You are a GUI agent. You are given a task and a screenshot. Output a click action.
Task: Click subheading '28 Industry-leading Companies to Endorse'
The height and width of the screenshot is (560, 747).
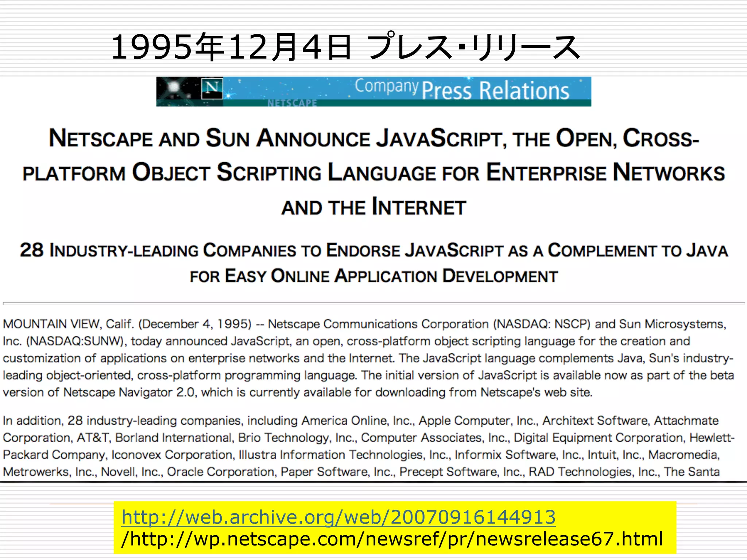click(210, 250)
